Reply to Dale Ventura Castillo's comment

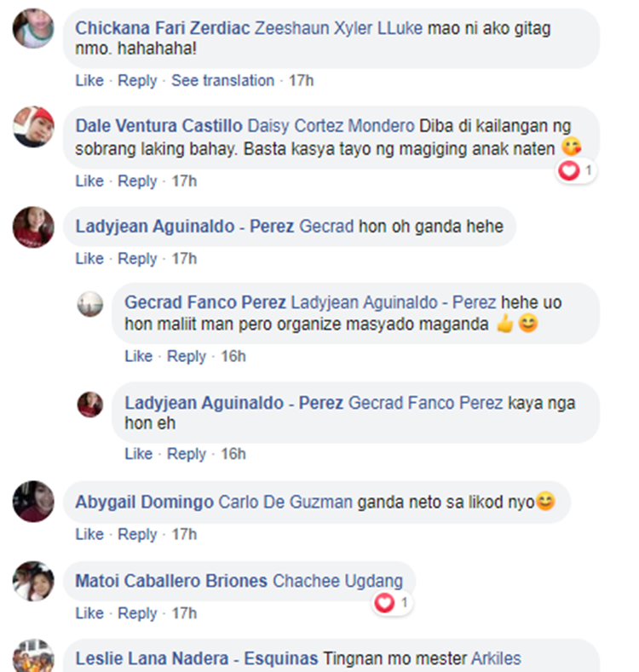click(137, 181)
